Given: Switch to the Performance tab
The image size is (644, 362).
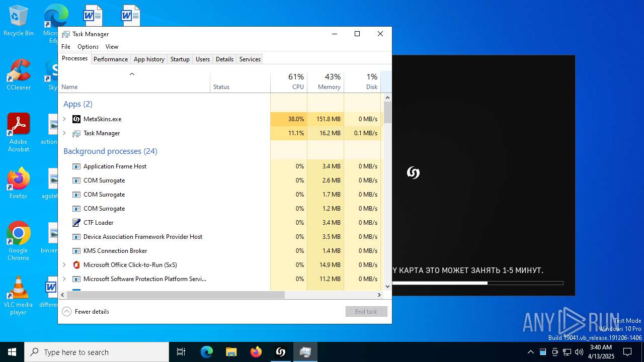Looking at the screenshot, I should [x=111, y=59].
